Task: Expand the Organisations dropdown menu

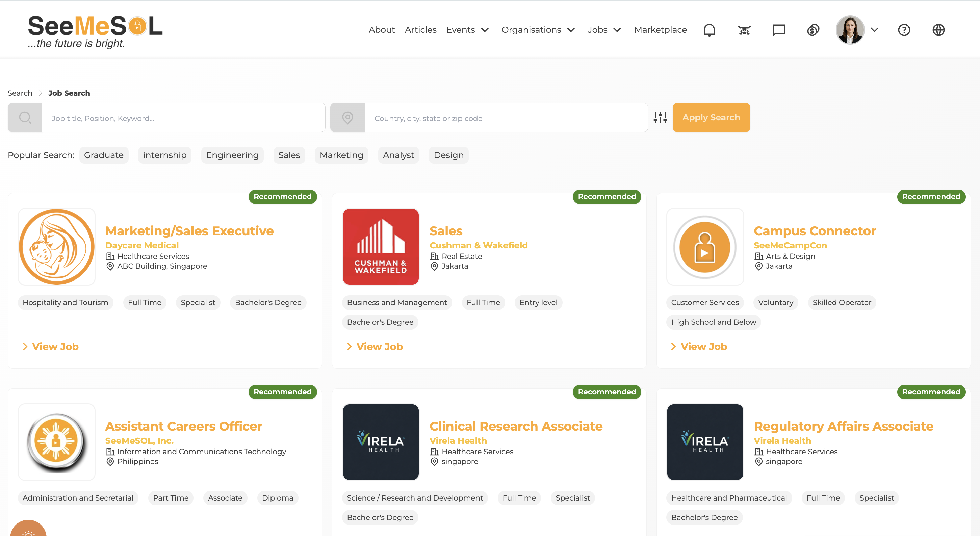Action: [538, 30]
